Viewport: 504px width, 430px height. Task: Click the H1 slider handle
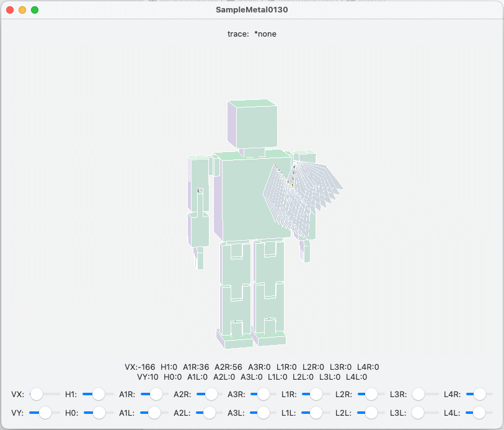98,394
